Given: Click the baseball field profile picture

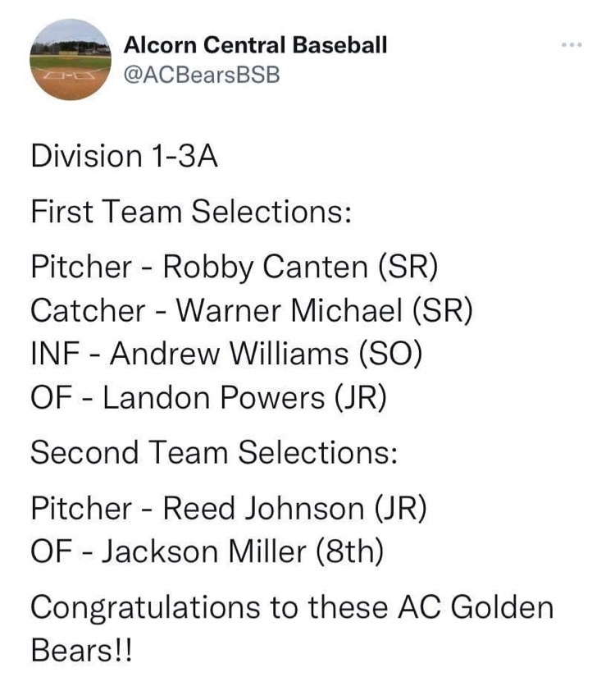Looking at the screenshot, I should pos(70,59).
